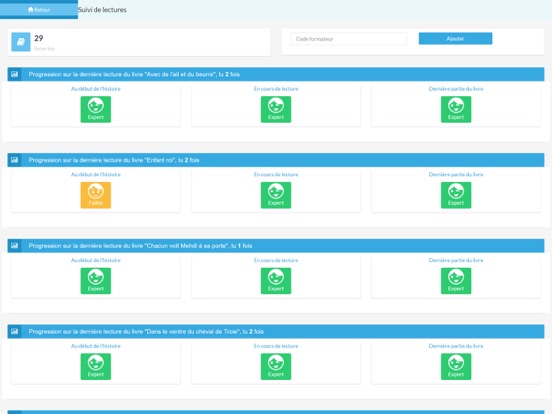Click the 'Avec de l'ail et du beurre' progression header text
The height and width of the screenshot is (414, 552).
(x=134, y=74)
